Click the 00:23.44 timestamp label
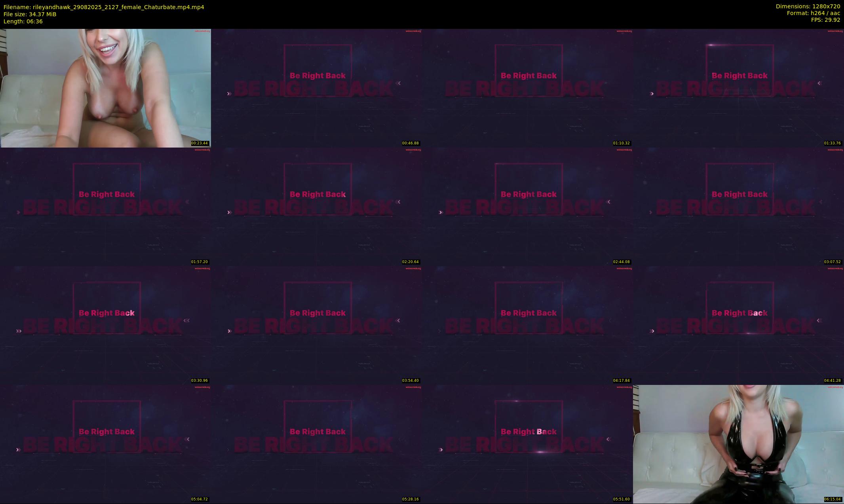Screen dimensions: 844x504 [x=200, y=143]
